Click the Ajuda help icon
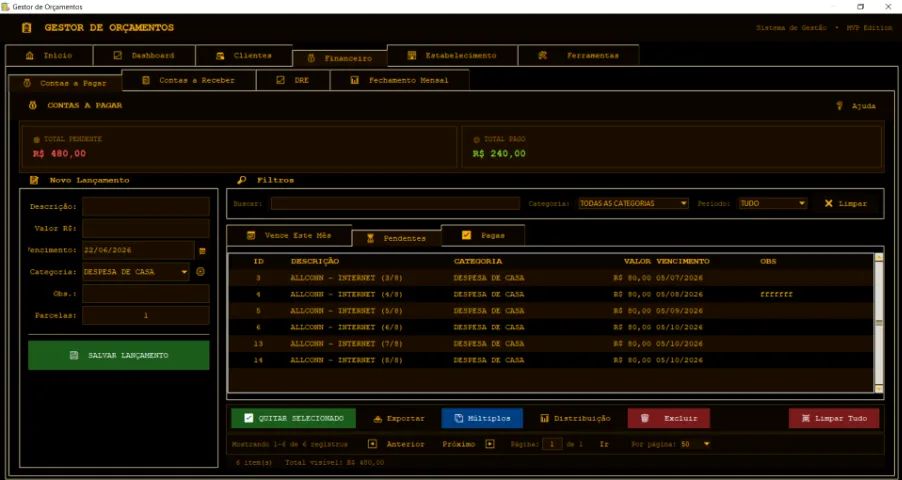The image size is (902, 480). coord(839,106)
